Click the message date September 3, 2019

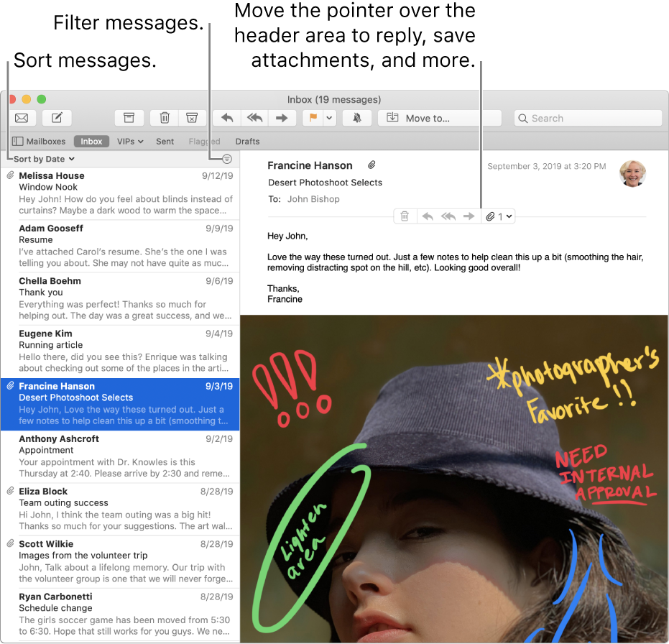point(547,166)
